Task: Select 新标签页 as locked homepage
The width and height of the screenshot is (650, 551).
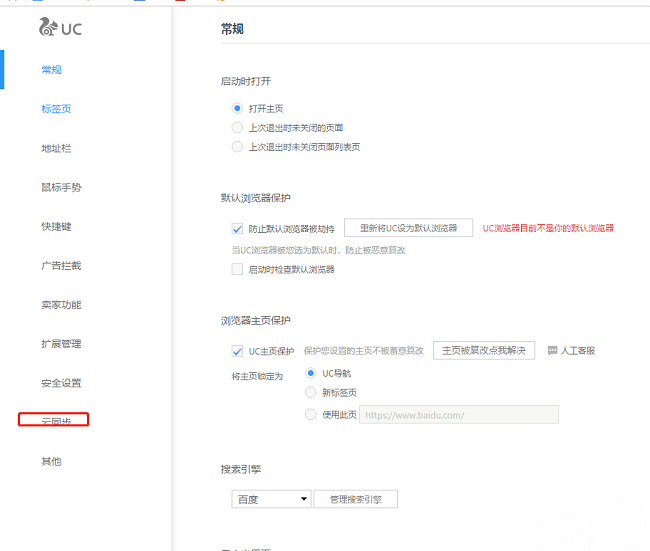Action: click(x=310, y=392)
